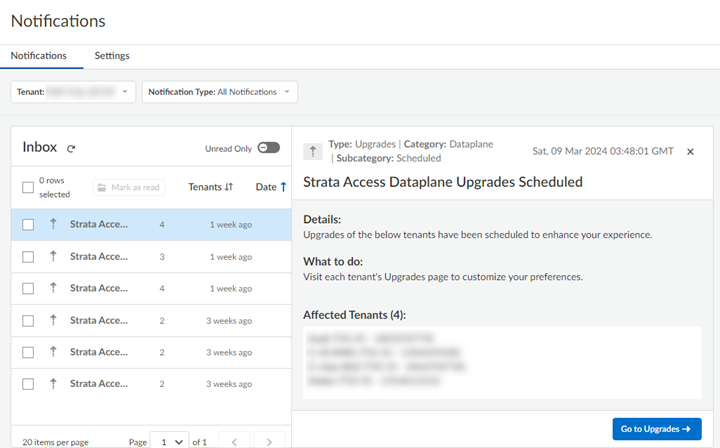Toggle the Unread Only switch

(x=268, y=148)
